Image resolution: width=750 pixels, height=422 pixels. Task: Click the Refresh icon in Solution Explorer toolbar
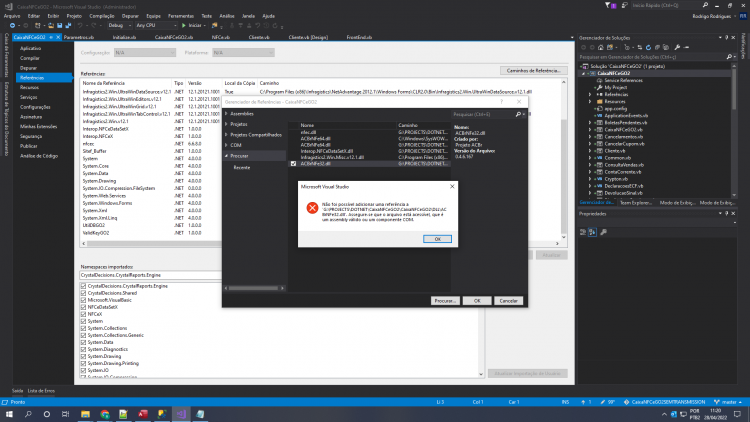648,47
